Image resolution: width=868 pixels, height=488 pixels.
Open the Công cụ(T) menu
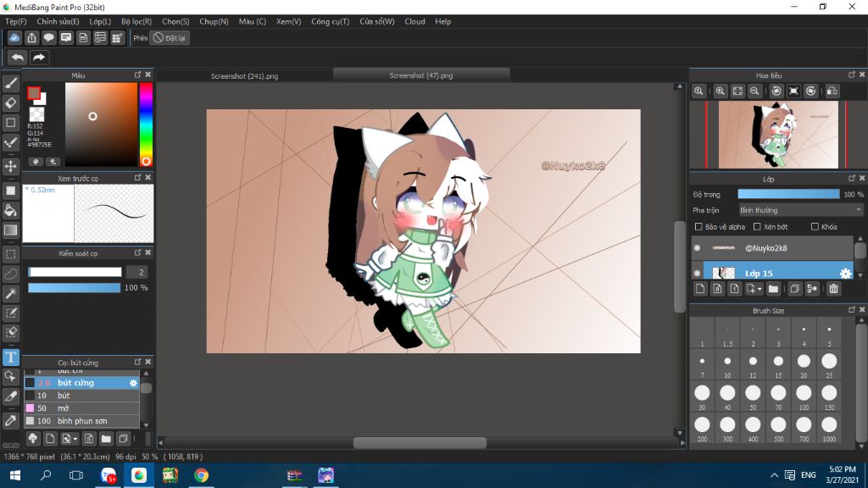(x=330, y=21)
